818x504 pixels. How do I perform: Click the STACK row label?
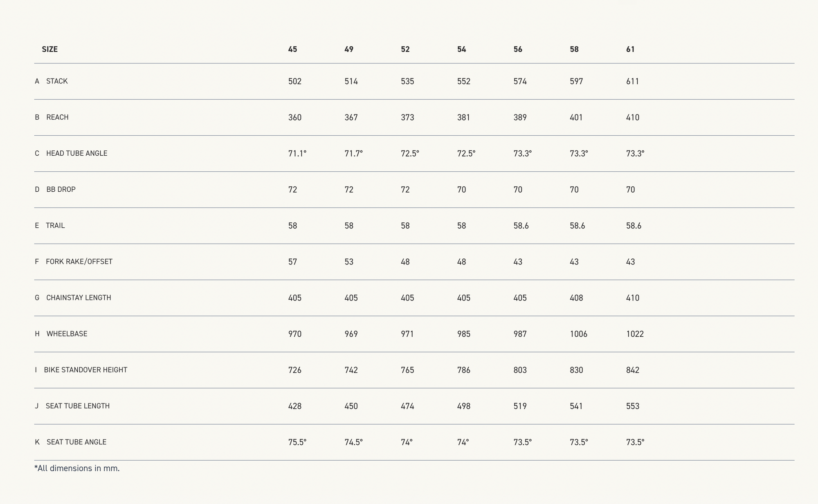coord(57,81)
